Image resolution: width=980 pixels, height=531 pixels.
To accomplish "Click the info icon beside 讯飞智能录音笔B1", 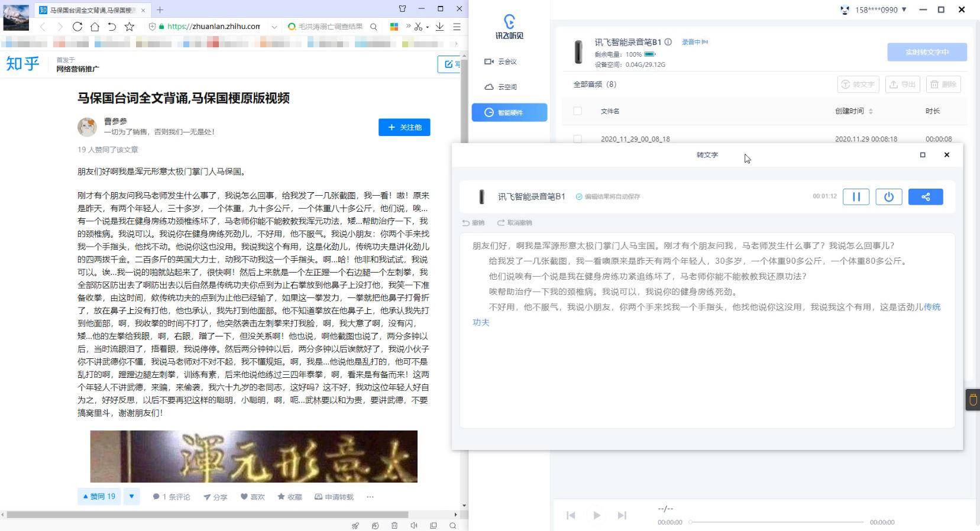I will (668, 42).
